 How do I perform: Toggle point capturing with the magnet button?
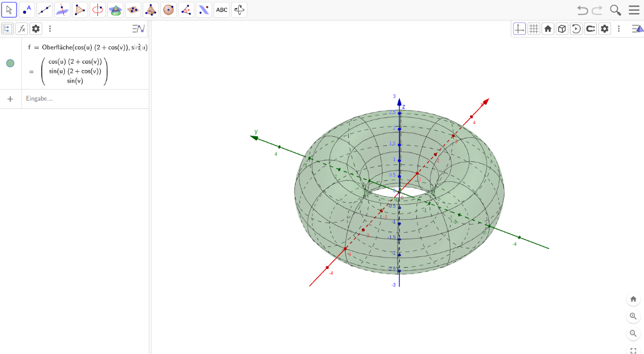click(590, 29)
